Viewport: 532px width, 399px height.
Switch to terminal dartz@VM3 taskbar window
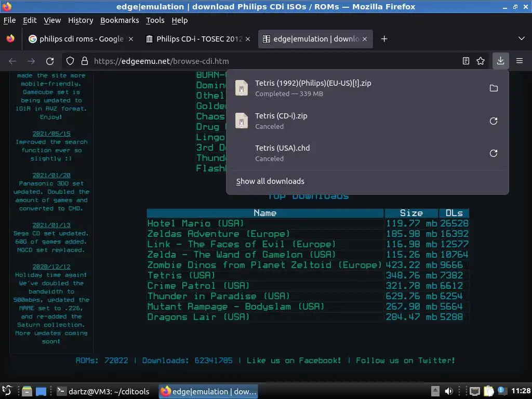[103, 392]
